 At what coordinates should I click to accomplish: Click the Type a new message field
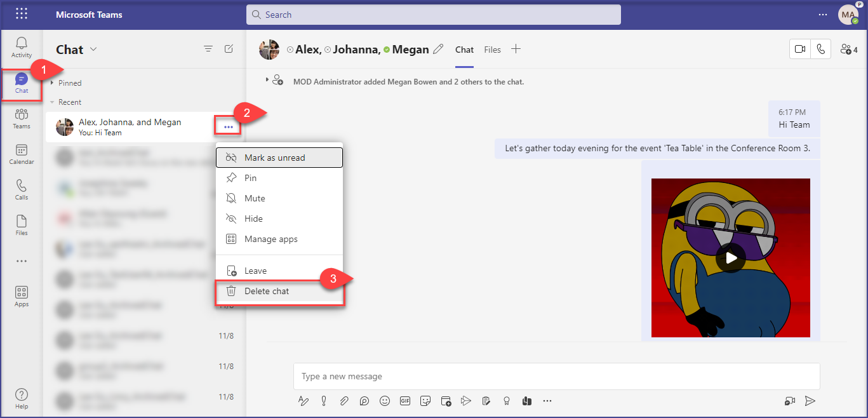pyautogui.click(x=556, y=376)
